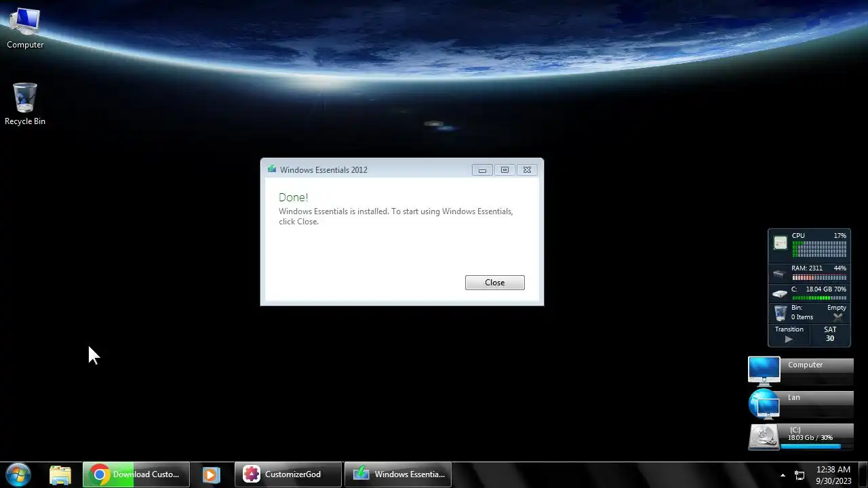Click the Show desktop strip
This screenshot has width=868, height=488.
tap(863, 474)
